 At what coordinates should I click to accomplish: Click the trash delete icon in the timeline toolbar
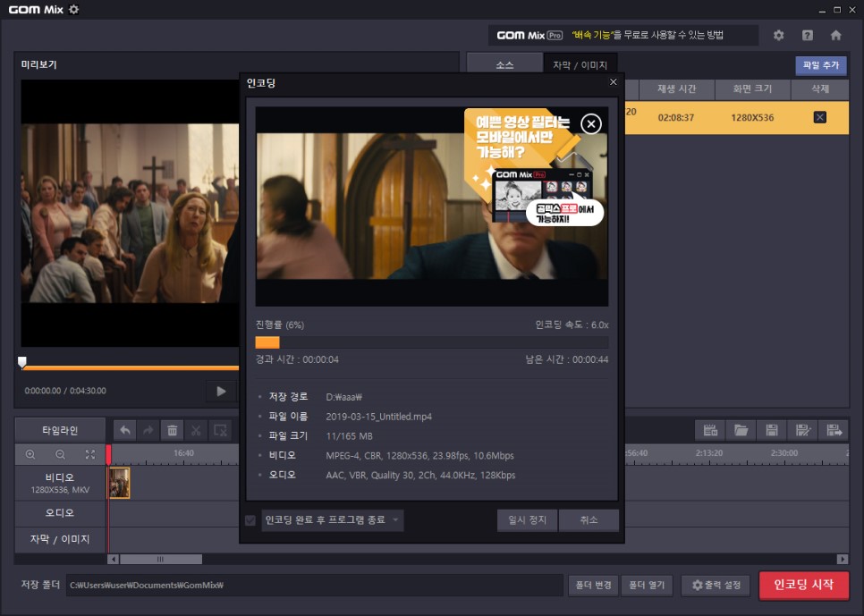click(172, 430)
